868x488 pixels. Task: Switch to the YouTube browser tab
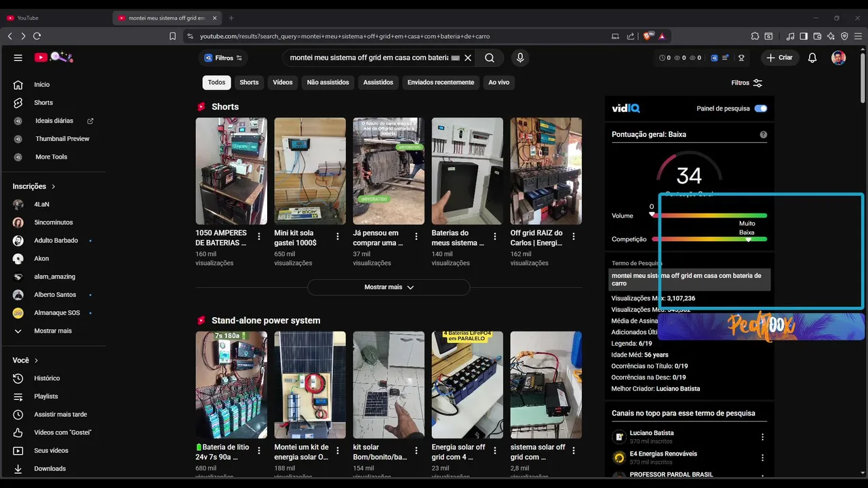pyautogui.click(x=54, y=18)
